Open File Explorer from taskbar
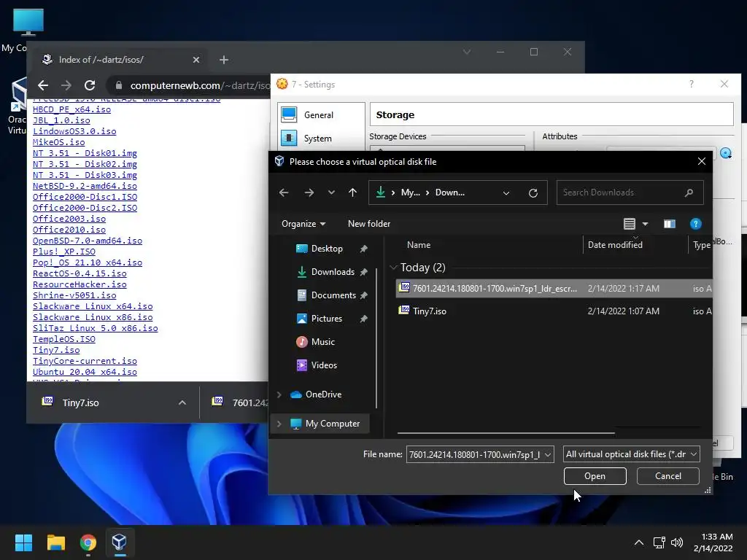 (x=55, y=542)
